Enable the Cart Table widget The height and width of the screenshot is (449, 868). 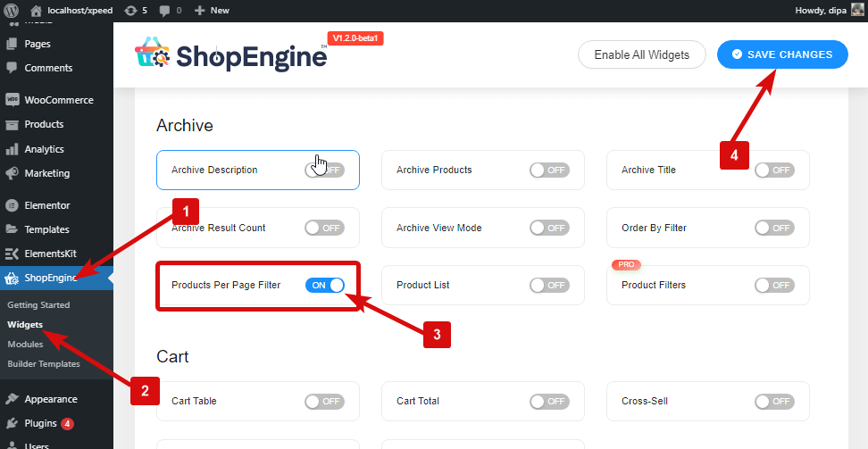pos(324,402)
